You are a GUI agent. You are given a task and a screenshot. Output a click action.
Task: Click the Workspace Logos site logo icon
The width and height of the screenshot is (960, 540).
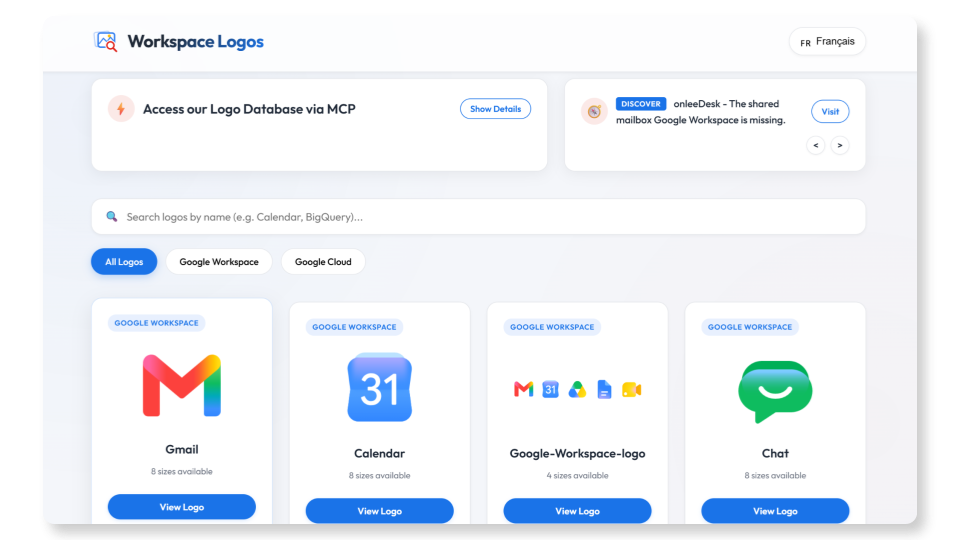tap(105, 41)
